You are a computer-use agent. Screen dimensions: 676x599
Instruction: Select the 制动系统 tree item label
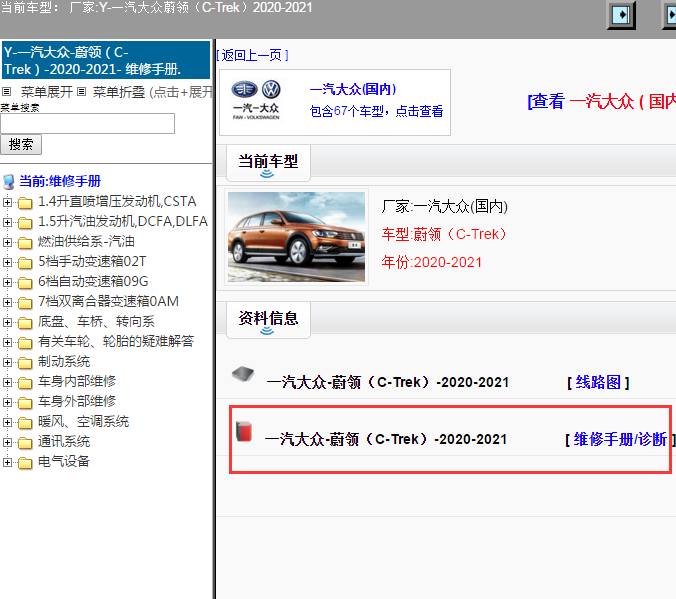(64, 361)
